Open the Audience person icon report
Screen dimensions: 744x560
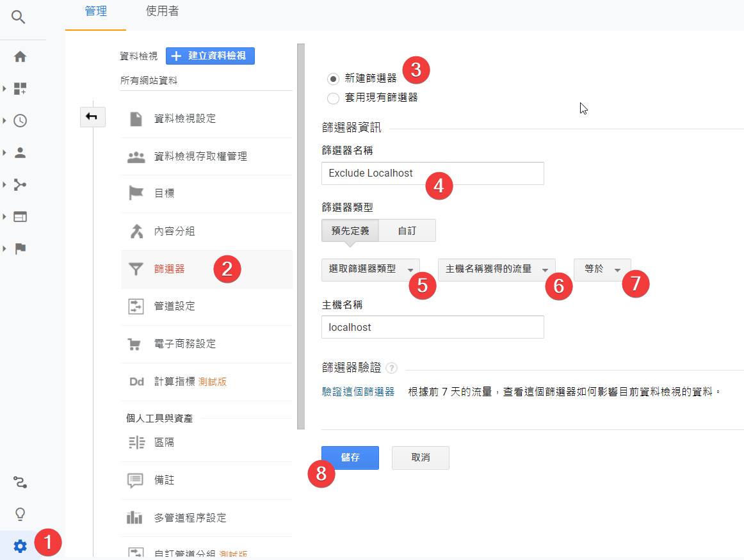20,153
